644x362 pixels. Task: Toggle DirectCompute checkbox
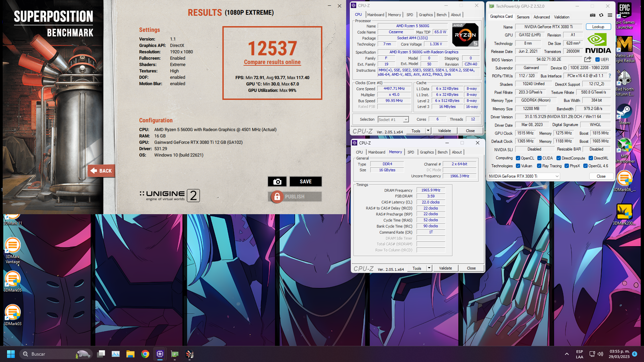pyautogui.click(x=558, y=158)
